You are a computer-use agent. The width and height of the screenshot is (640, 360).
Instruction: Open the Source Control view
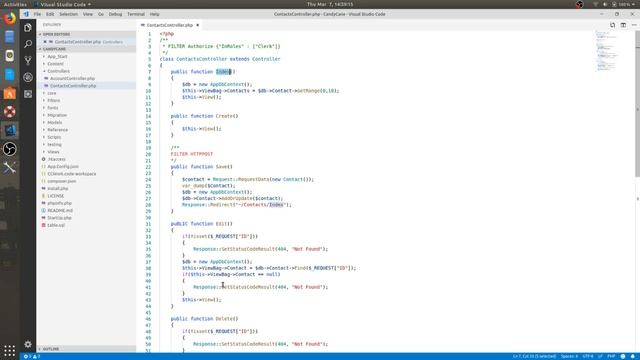[x=28, y=60]
